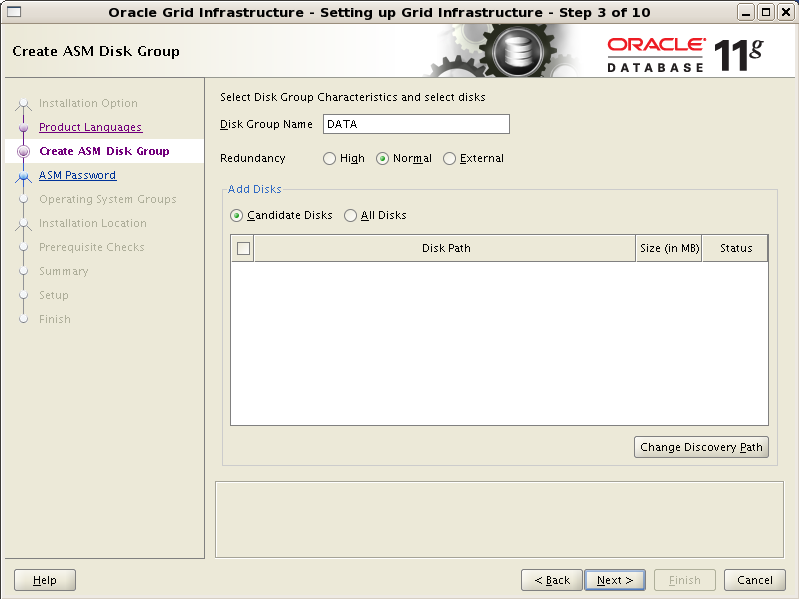Click the 'Finish' step text in sidebar
The image size is (799, 599).
pos(55,319)
